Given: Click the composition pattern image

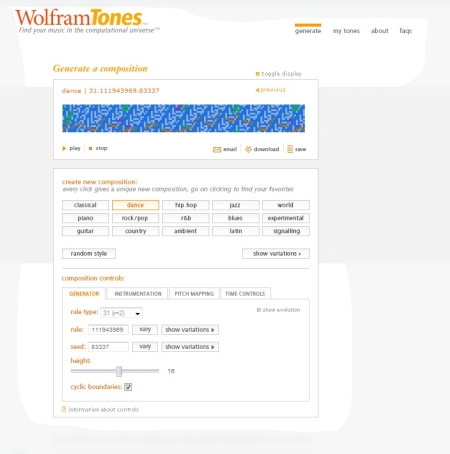Looking at the screenshot, I should coord(183,118).
